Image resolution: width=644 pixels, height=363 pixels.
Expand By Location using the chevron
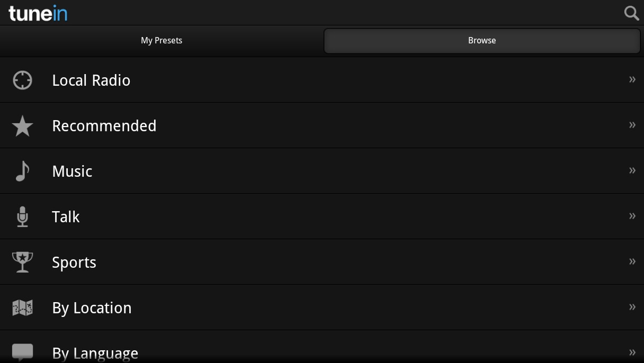(632, 307)
